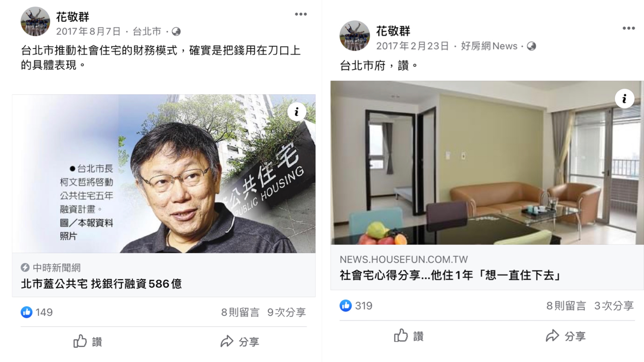Screen dimensions: 644x362
Task: Open the options menu on the August 7 post
Action: tap(301, 14)
